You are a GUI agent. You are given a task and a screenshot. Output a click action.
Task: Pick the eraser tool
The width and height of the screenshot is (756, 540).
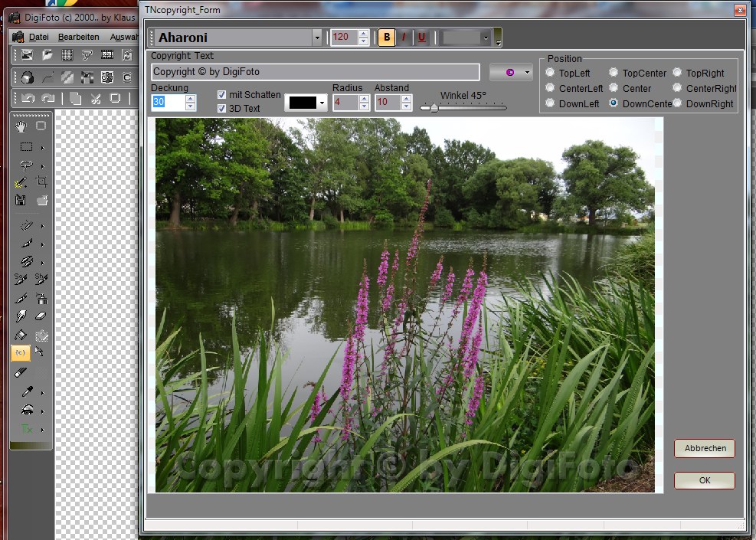41,316
